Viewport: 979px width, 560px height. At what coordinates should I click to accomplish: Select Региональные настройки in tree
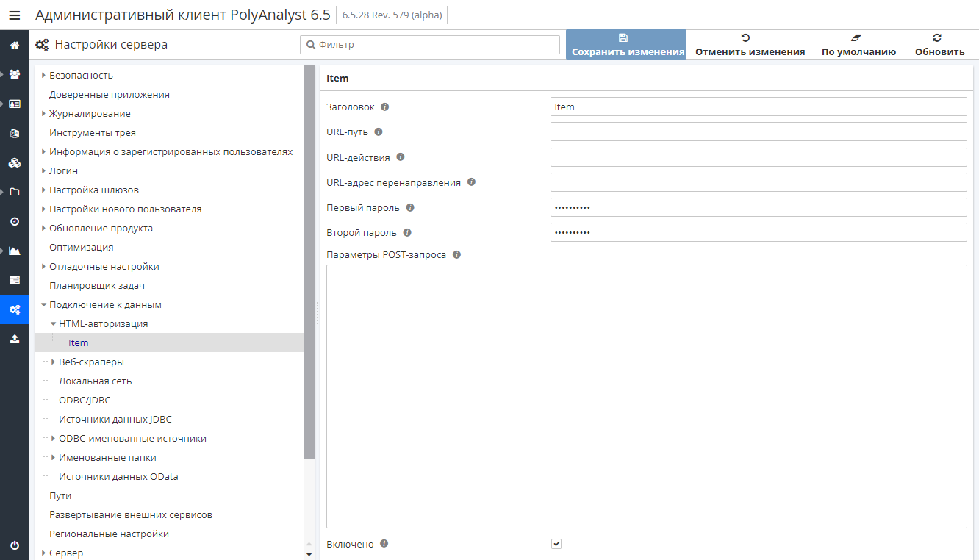[110, 534]
